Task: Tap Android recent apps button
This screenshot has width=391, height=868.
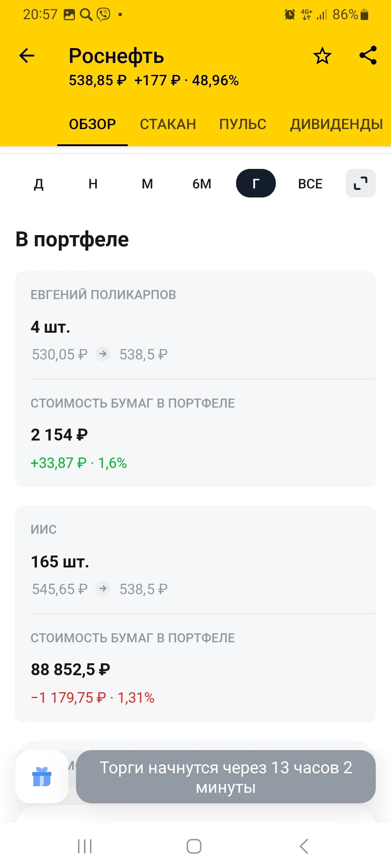Action: point(85,846)
